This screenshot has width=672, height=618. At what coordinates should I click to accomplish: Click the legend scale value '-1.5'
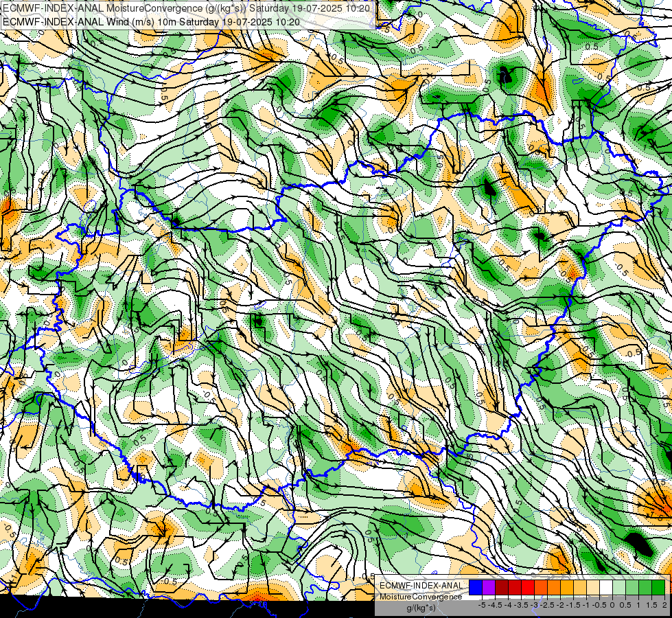(x=573, y=605)
